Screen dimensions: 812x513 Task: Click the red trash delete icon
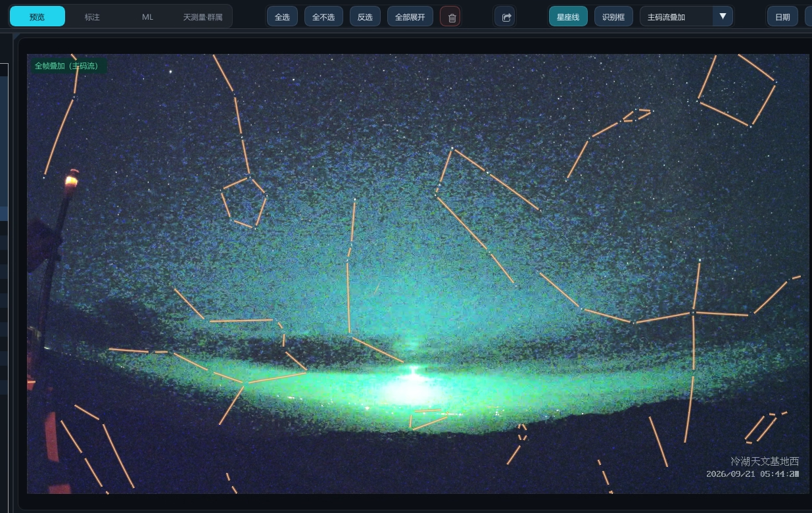click(450, 17)
